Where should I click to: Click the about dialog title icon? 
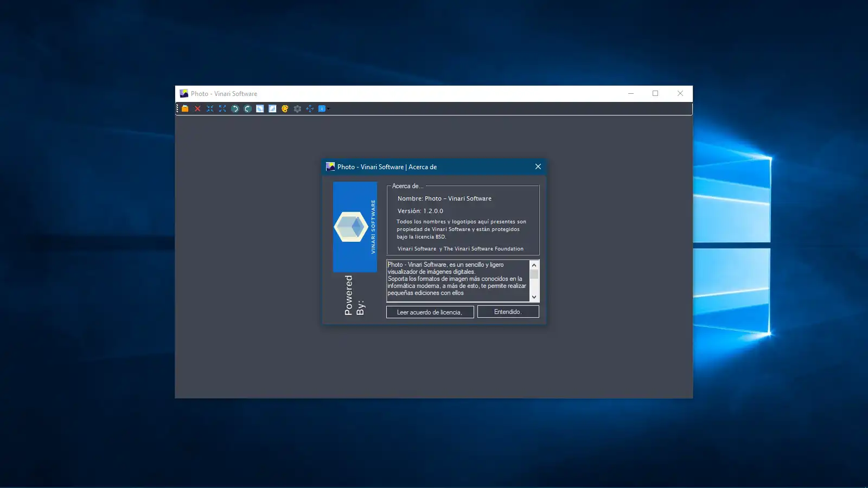(330, 166)
